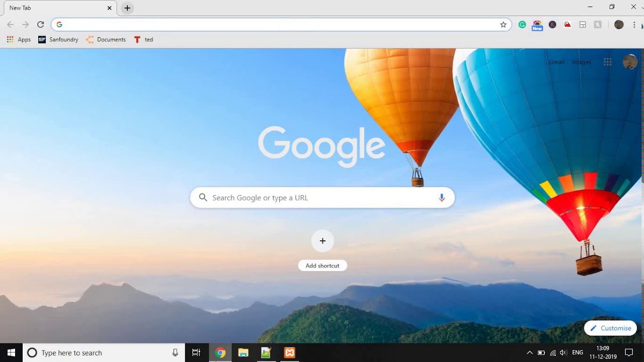
Task: Click ENG language indicator
Action: [578, 352]
